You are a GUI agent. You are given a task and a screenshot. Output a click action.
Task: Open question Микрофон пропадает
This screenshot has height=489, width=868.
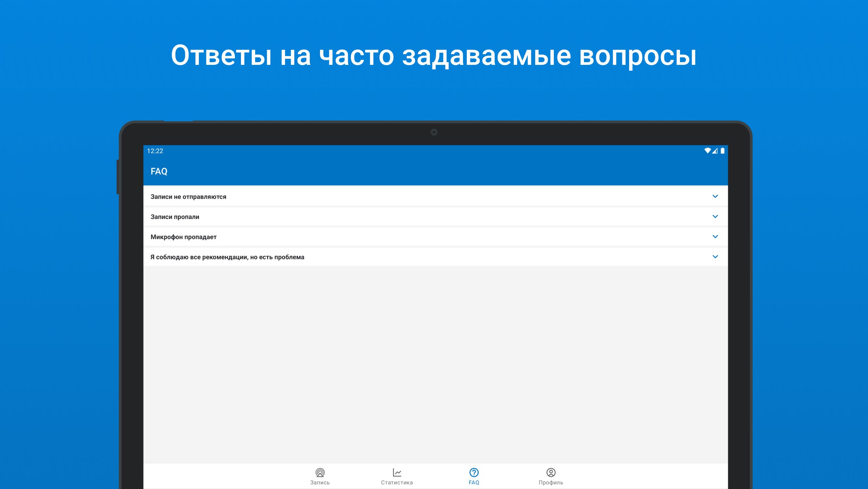183,237
